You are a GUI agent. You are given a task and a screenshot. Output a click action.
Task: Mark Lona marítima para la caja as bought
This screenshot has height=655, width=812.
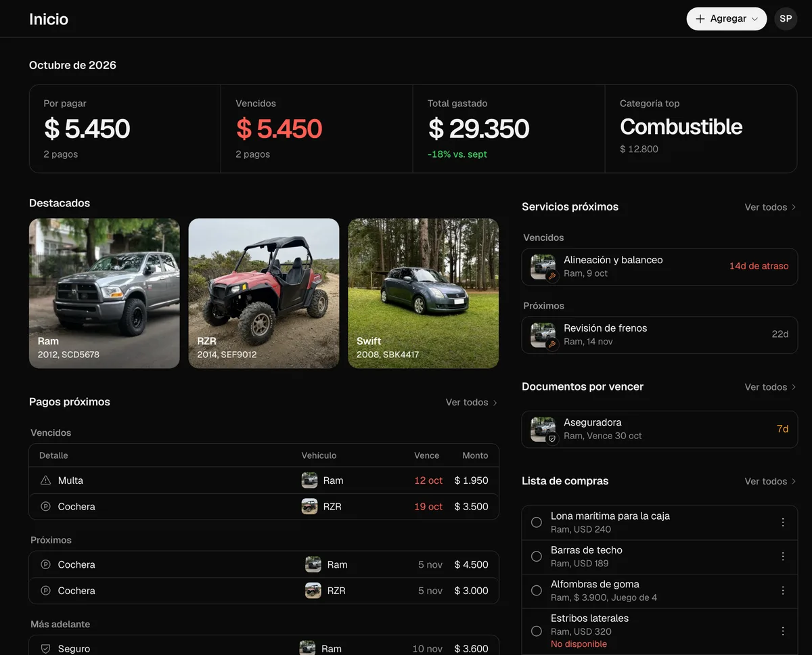tap(537, 522)
